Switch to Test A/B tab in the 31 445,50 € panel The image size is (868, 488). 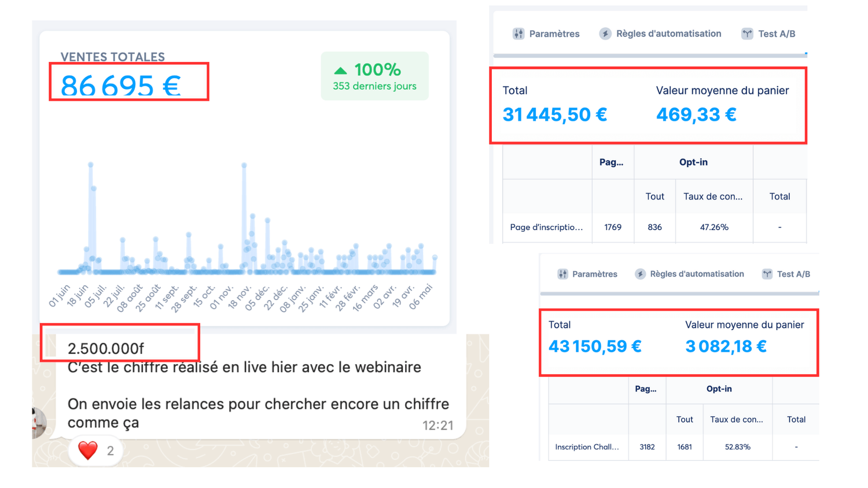(x=768, y=34)
